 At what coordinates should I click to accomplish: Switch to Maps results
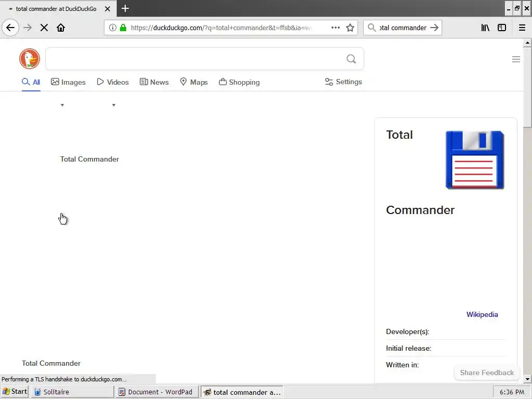(x=194, y=82)
